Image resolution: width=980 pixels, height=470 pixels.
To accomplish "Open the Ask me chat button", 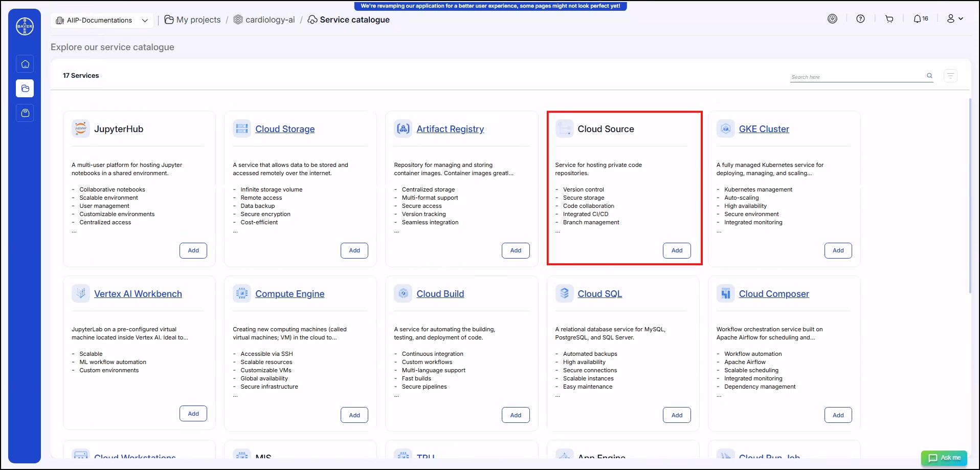I will click(x=944, y=458).
